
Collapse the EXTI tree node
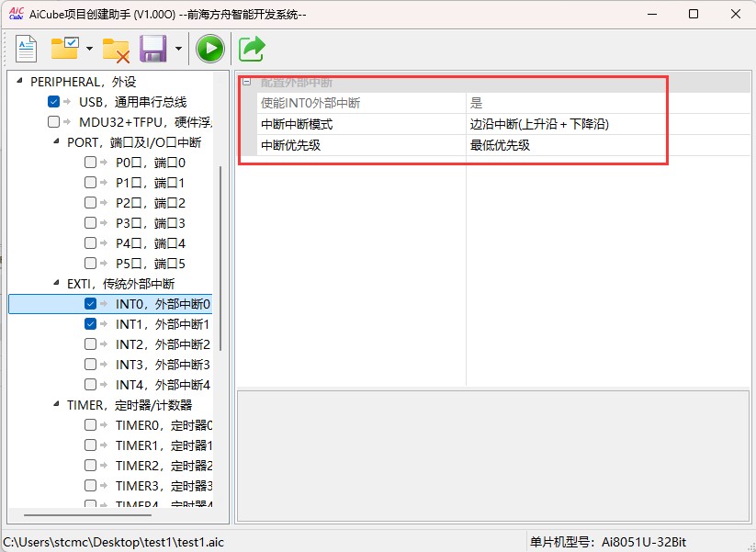[x=56, y=283]
